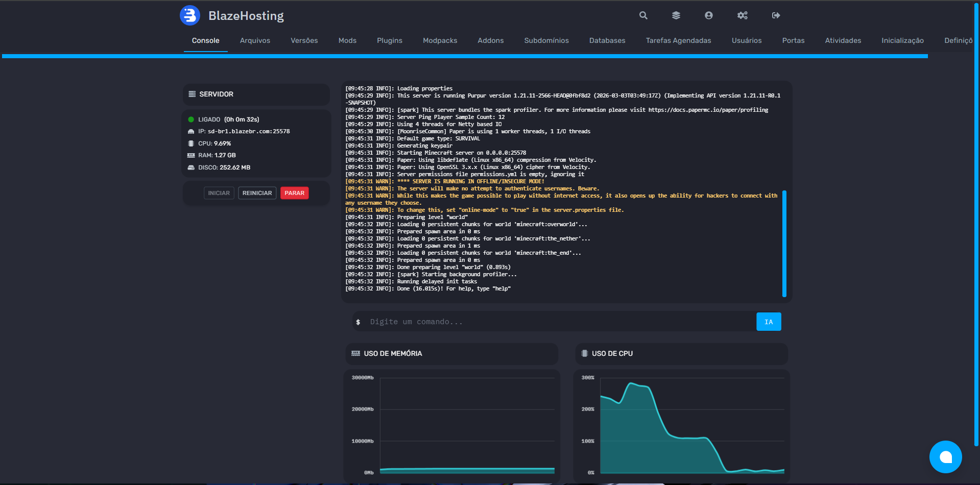Open search with the magnifier icon
980x485 pixels.
click(643, 15)
